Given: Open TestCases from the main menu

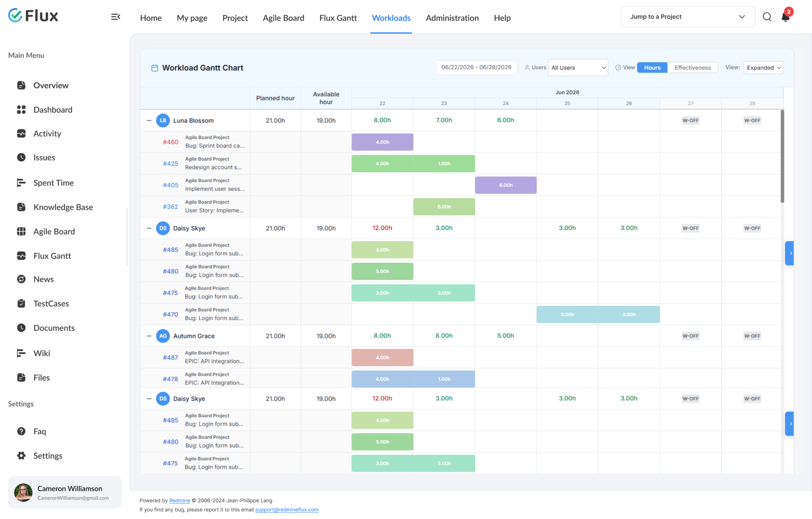Looking at the screenshot, I should coord(51,303).
